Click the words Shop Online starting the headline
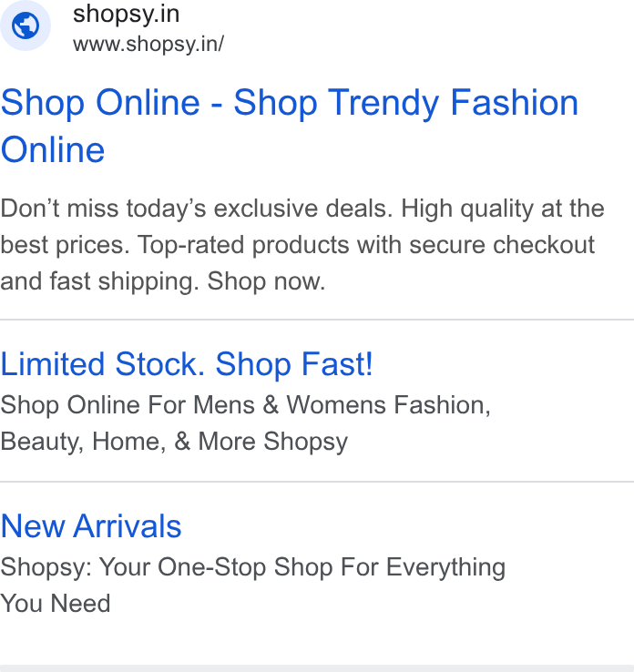The image size is (634, 672). click(x=100, y=103)
